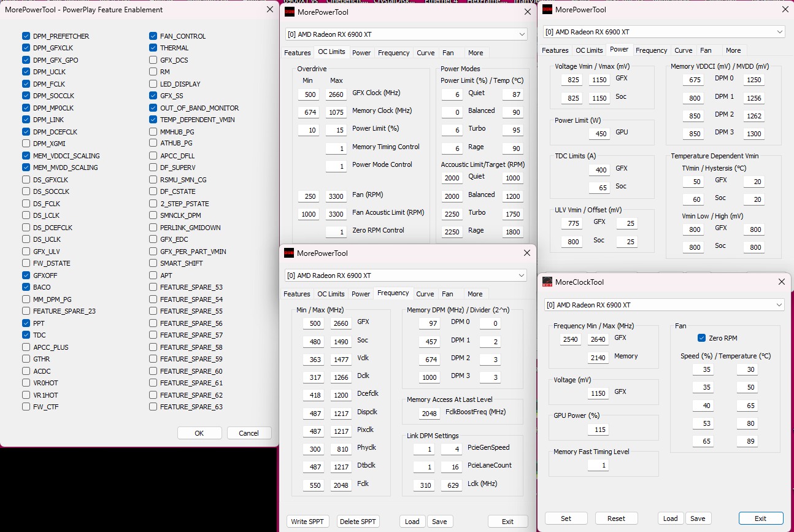
Task: Click the PcieLaneCount max field showing 16
Action: tap(451, 467)
